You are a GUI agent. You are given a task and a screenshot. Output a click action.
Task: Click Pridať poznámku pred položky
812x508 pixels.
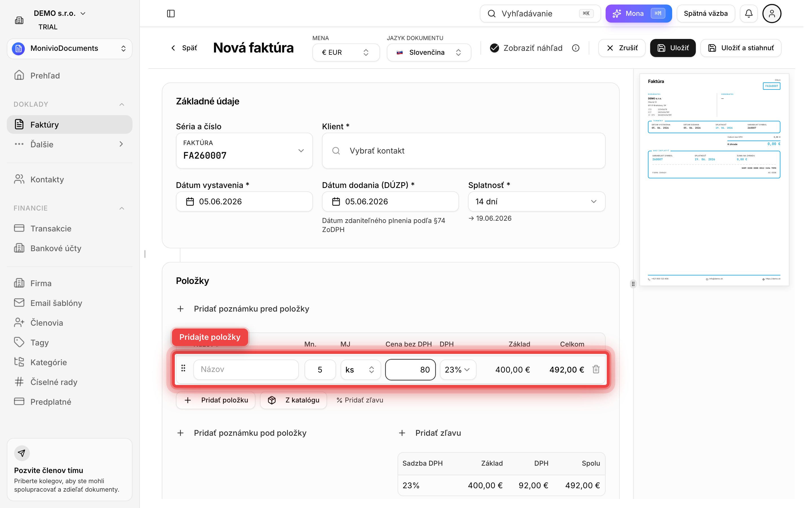(x=243, y=309)
